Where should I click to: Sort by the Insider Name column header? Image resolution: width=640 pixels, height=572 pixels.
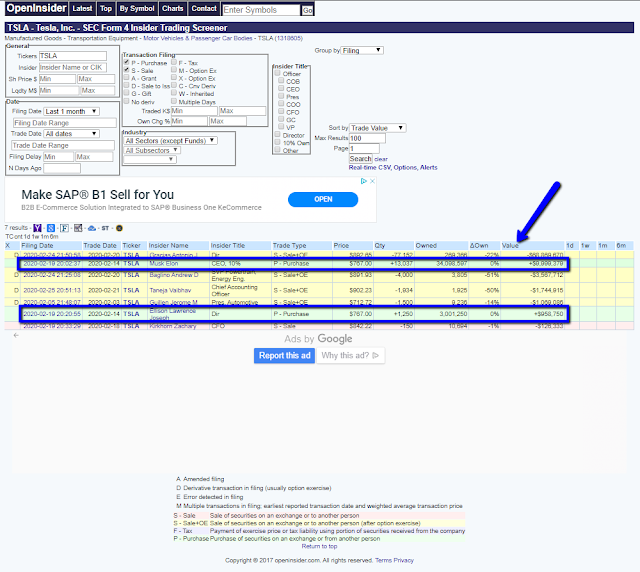click(169, 245)
